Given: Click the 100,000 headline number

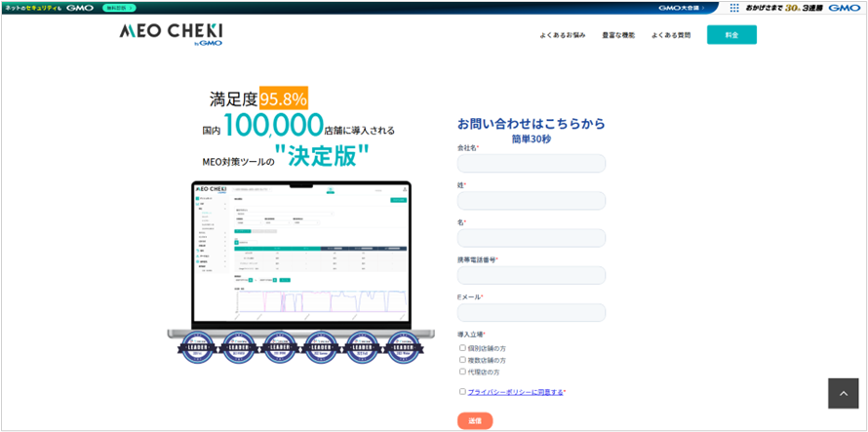Looking at the screenshot, I should point(273,125).
